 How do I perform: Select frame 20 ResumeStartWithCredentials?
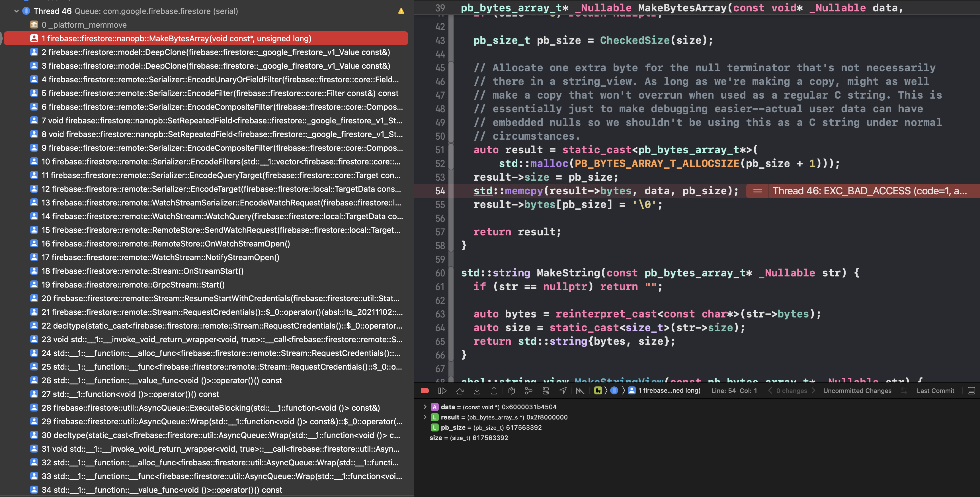[x=206, y=299]
